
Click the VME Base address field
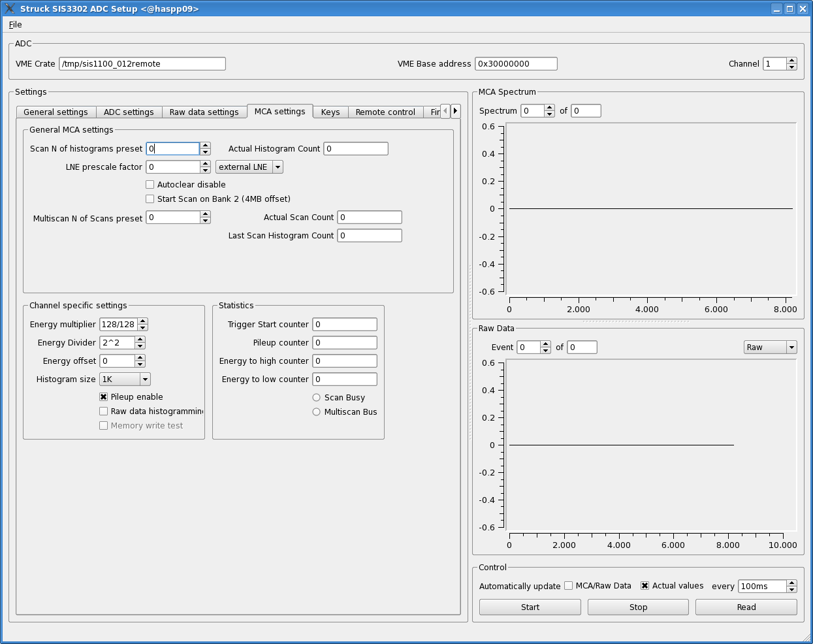(x=516, y=64)
